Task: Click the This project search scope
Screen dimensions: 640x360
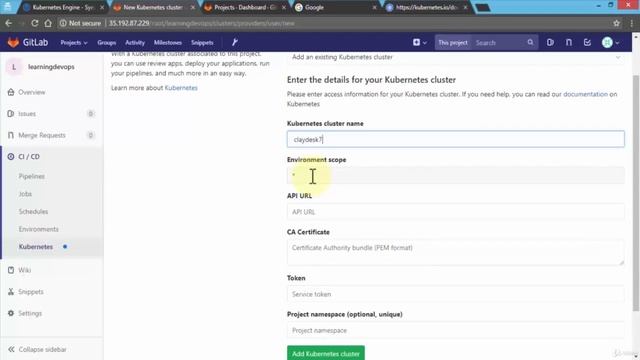Action: point(453,42)
